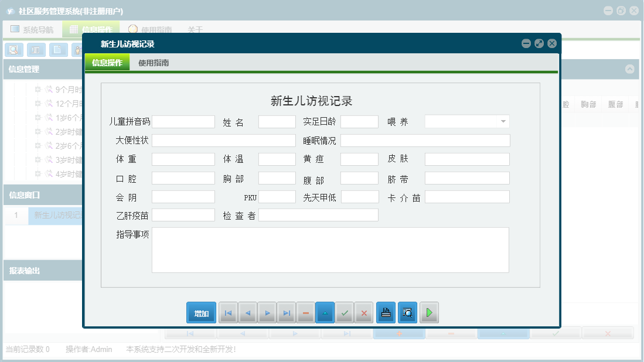The width and height of the screenshot is (644, 362).
Task: Open 使用指南 tab in dialog
Action: [154, 63]
